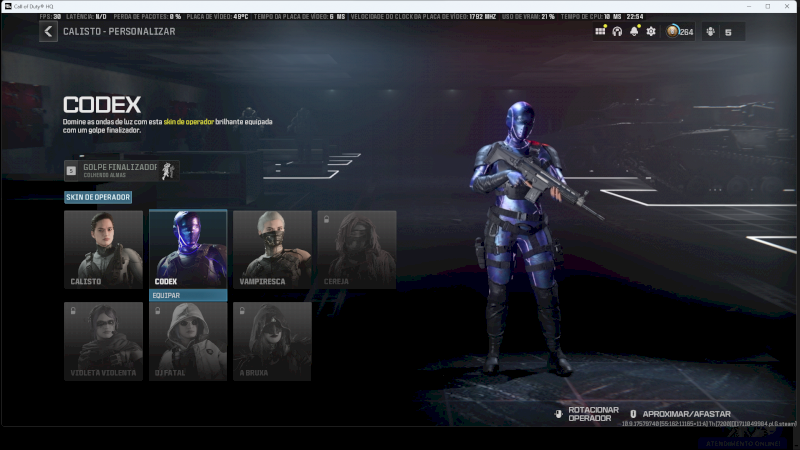The image size is (800, 450).
Task: Open notifications bell icon
Action: click(x=634, y=32)
